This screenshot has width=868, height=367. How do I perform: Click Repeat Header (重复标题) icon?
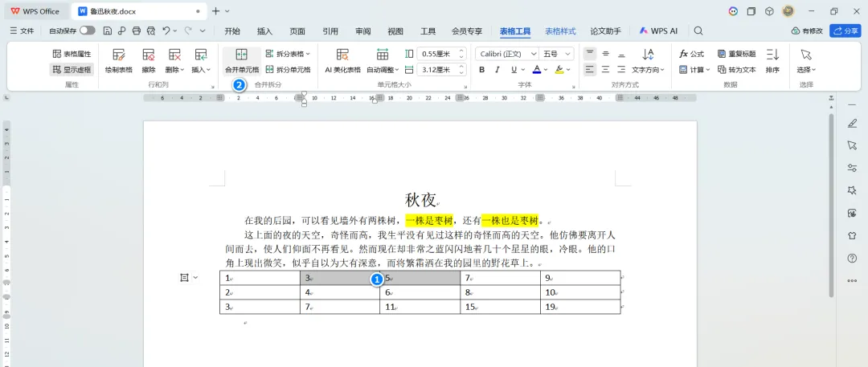721,54
